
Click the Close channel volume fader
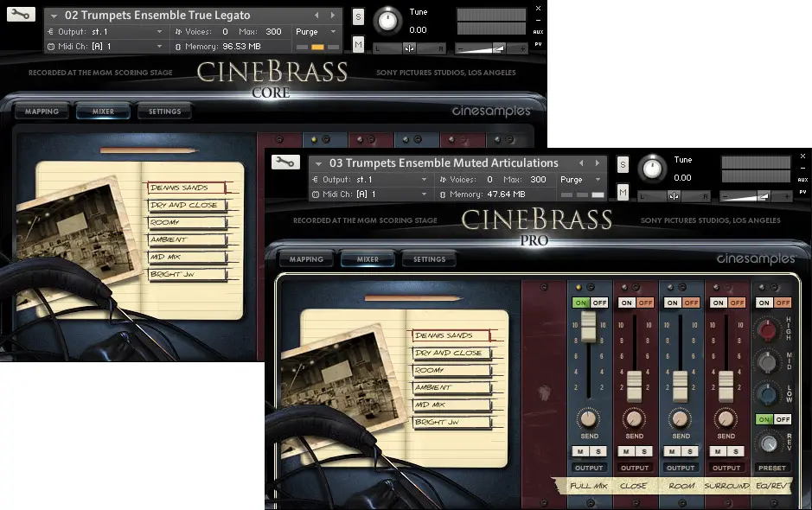(x=635, y=386)
